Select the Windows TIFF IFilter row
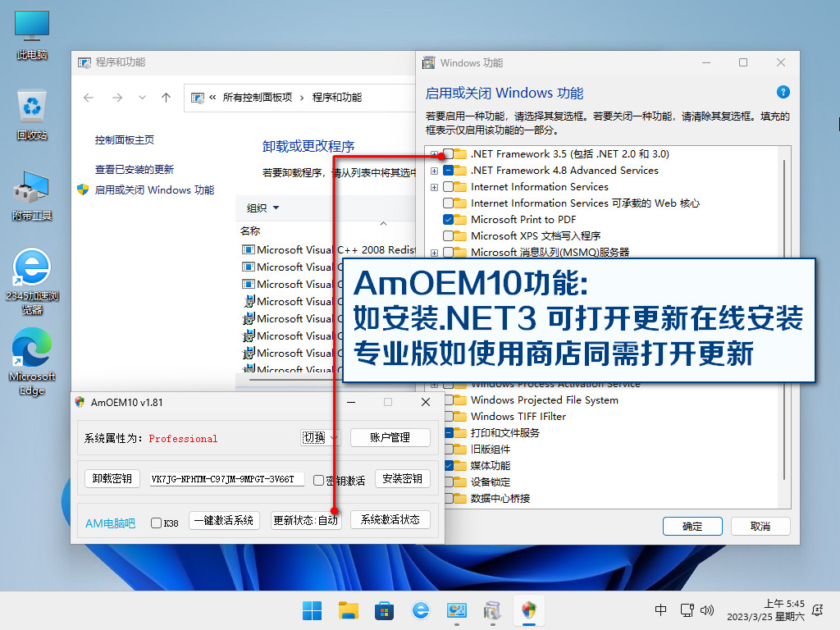The image size is (840, 630). (x=518, y=416)
